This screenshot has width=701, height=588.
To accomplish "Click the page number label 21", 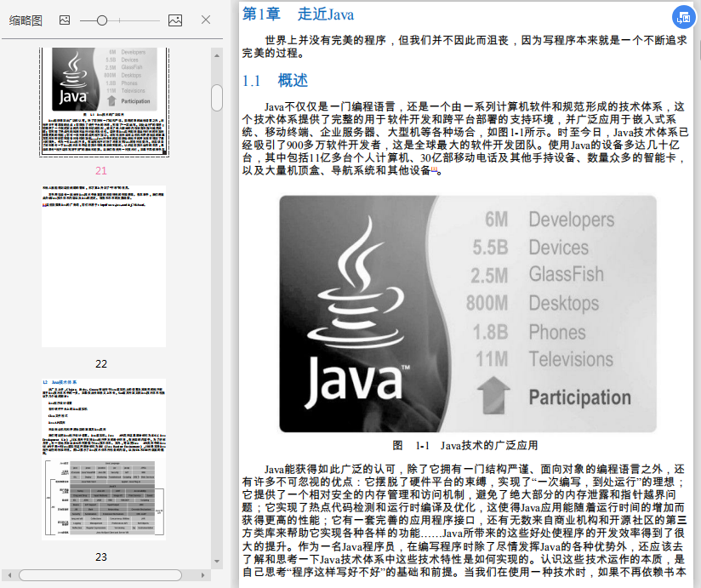I will [101, 171].
